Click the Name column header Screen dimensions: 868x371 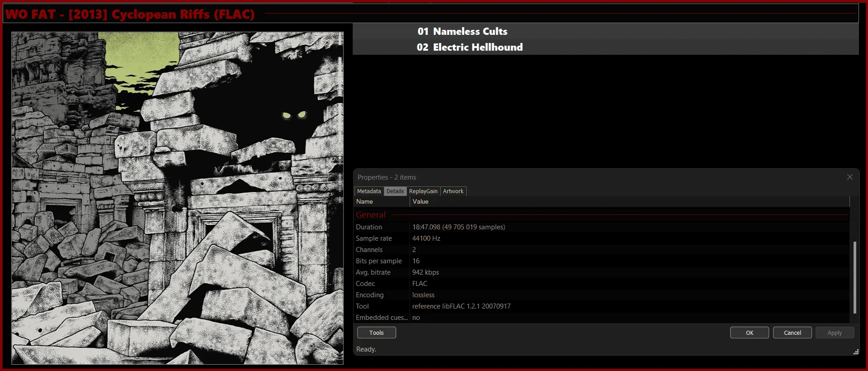[382, 201]
